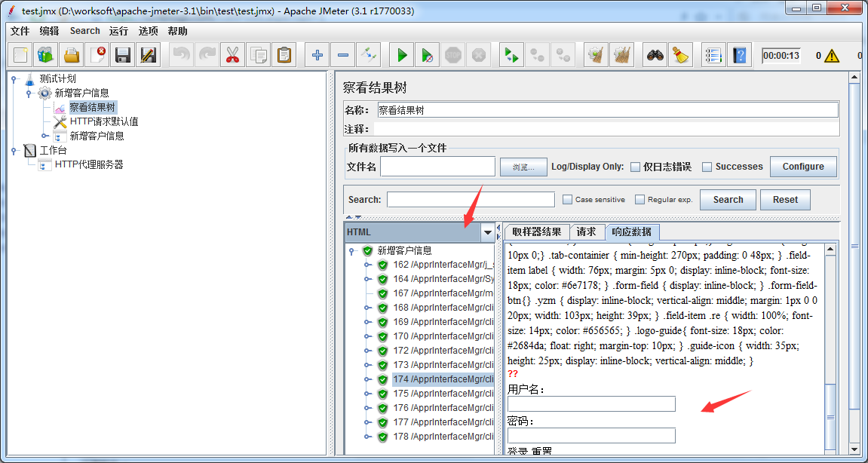Collapse the 工作台 tree node
868x463 pixels.
[x=14, y=151]
